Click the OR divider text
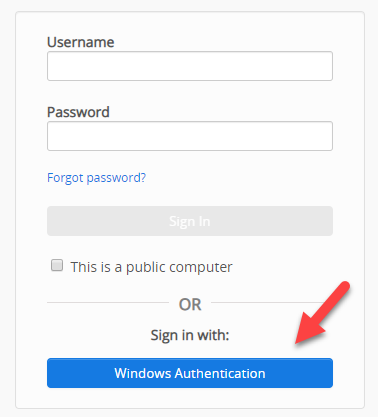 coord(190,304)
